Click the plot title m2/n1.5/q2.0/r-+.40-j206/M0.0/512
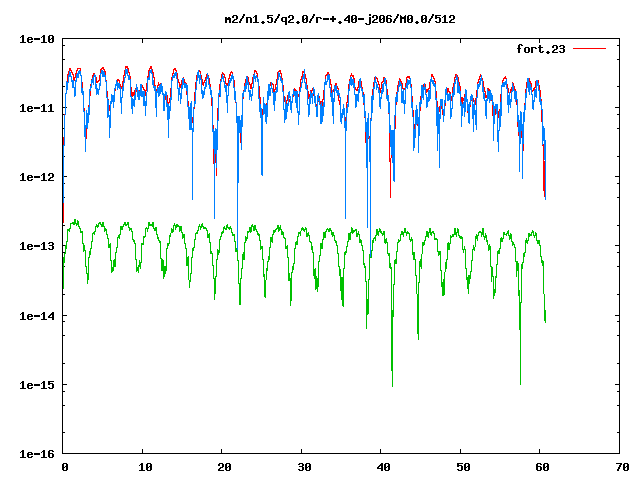This screenshot has width=640, height=480. click(x=340, y=19)
